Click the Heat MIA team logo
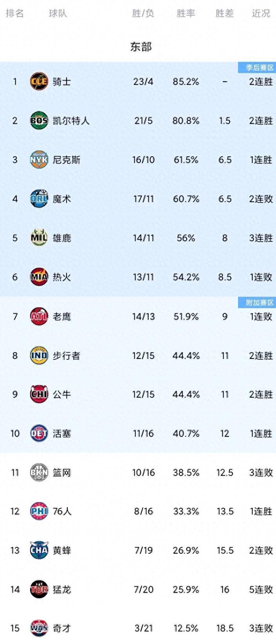 pyautogui.click(x=39, y=277)
